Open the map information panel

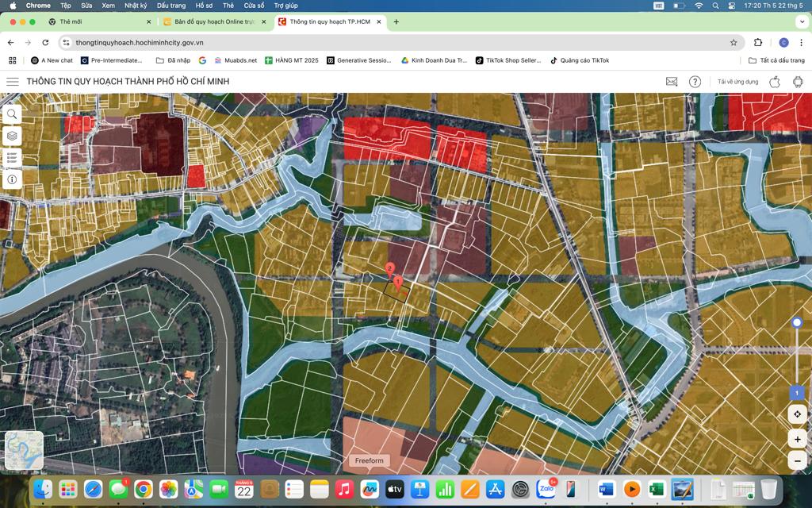(x=12, y=179)
